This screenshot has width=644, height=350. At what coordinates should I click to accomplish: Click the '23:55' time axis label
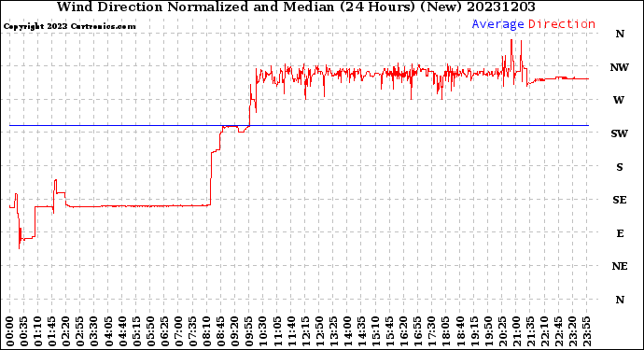point(586,331)
